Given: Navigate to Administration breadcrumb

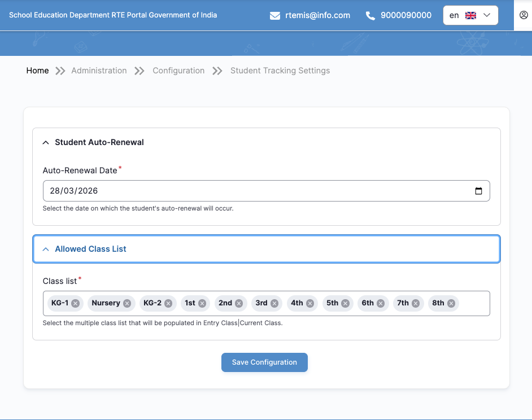Looking at the screenshot, I should point(99,71).
